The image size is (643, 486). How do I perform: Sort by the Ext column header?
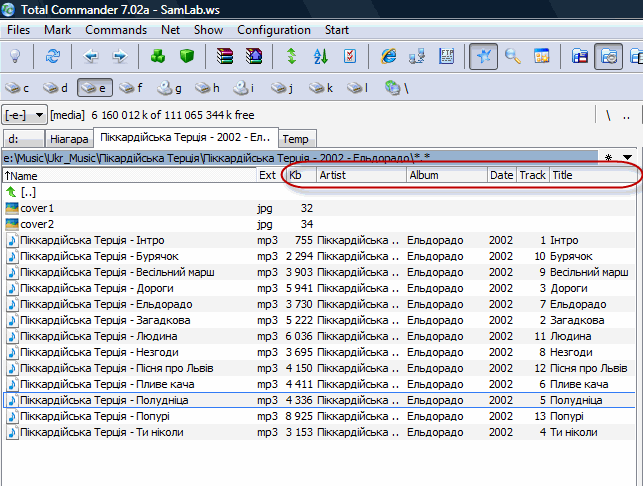point(271,176)
